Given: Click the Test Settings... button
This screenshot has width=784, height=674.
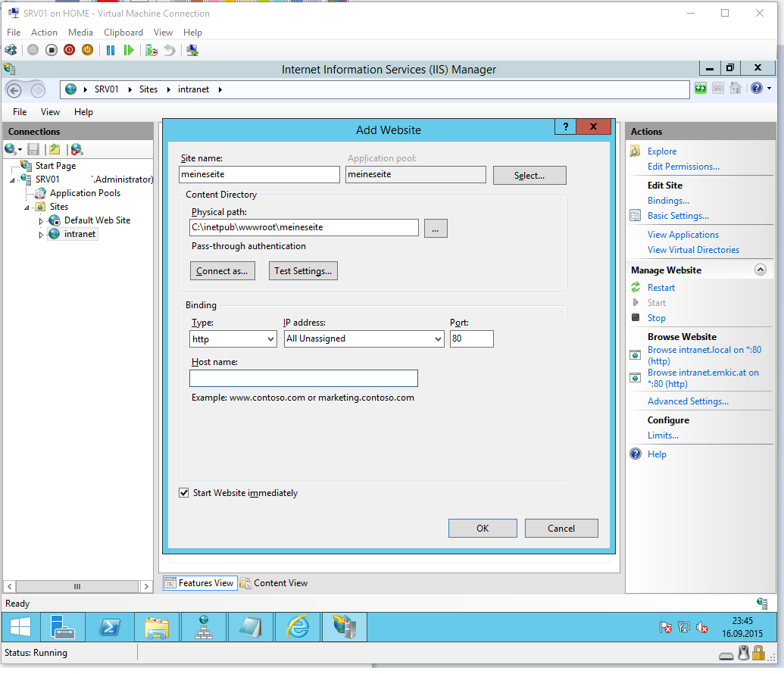Looking at the screenshot, I should (303, 271).
